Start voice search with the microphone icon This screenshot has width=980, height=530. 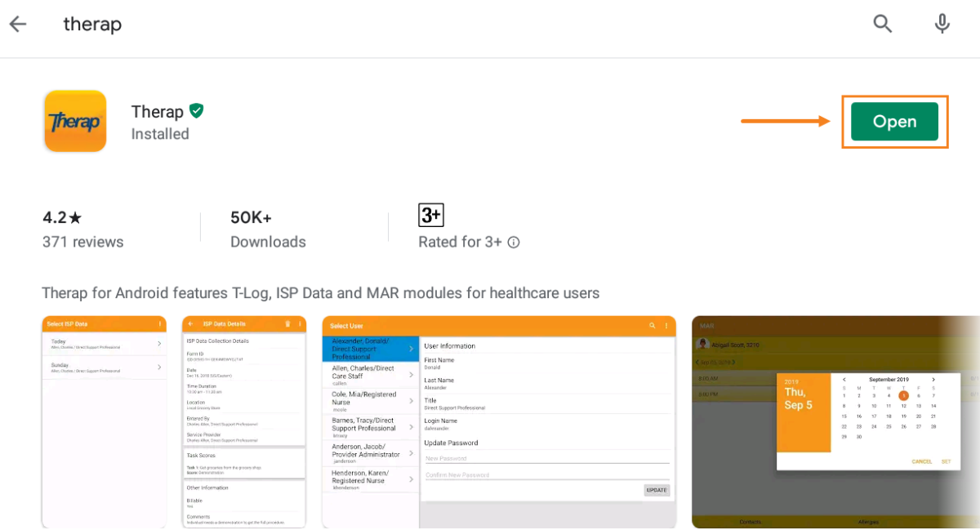pyautogui.click(x=942, y=24)
